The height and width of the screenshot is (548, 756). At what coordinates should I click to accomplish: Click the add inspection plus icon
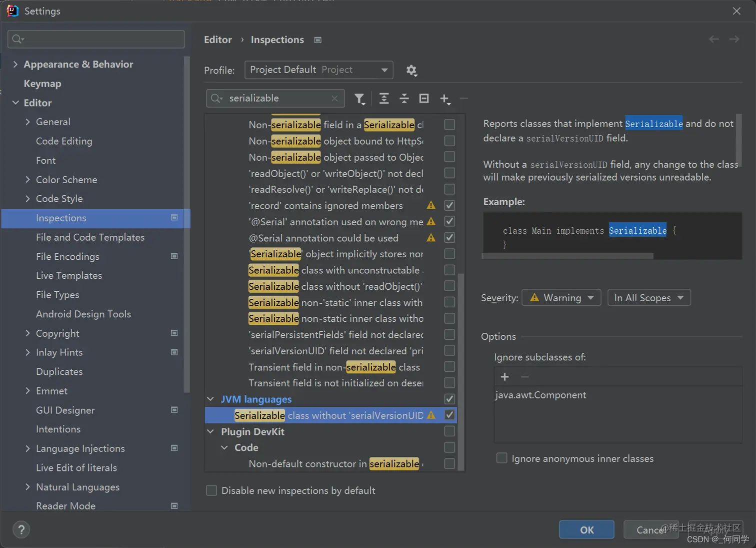pyautogui.click(x=445, y=99)
